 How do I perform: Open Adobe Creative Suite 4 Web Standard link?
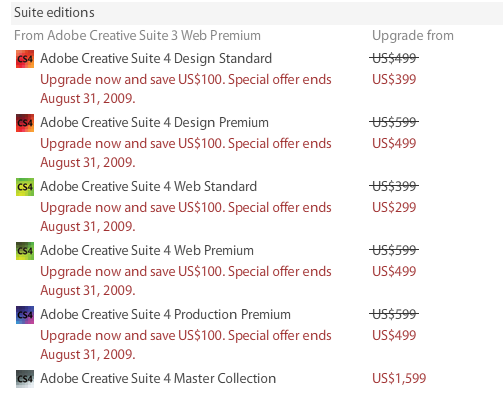pos(149,187)
